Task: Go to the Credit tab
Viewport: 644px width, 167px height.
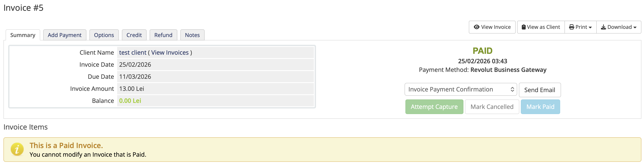Action: pyautogui.click(x=134, y=35)
